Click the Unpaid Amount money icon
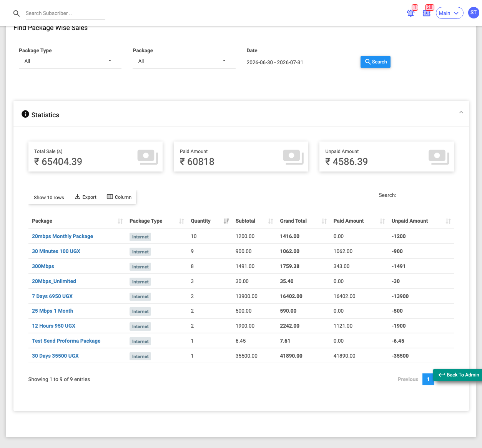 439,157
